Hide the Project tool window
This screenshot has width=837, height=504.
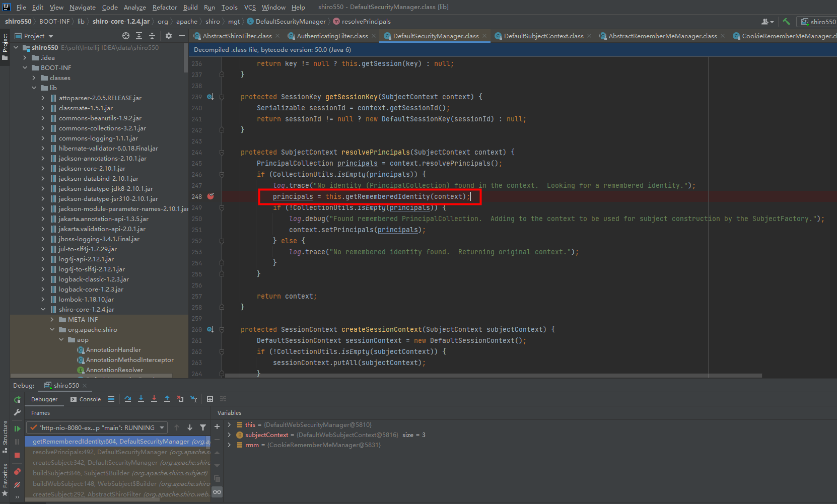[182, 36]
